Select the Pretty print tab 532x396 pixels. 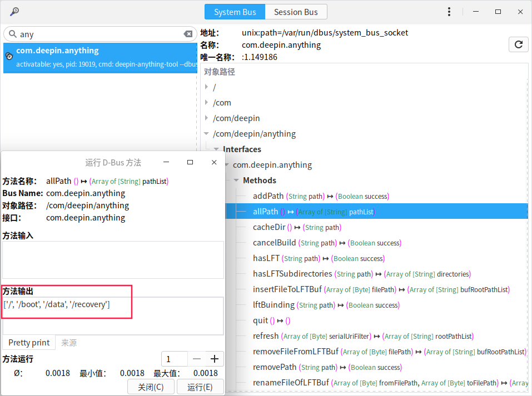click(x=29, y=343)
